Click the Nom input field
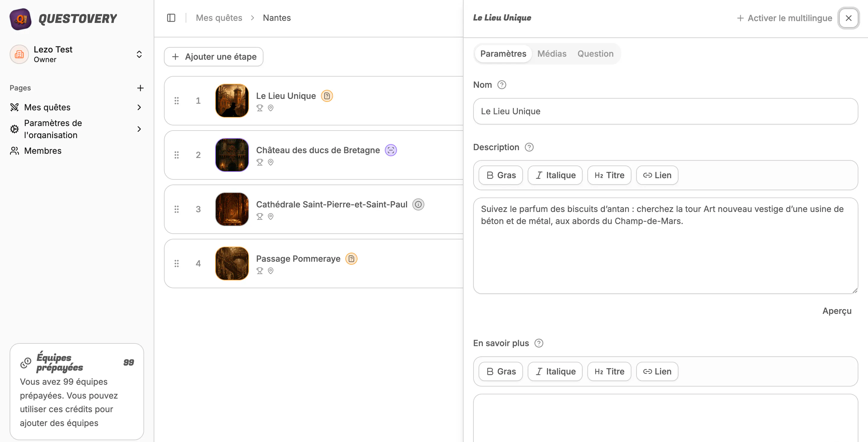 (x=665, y=111)
